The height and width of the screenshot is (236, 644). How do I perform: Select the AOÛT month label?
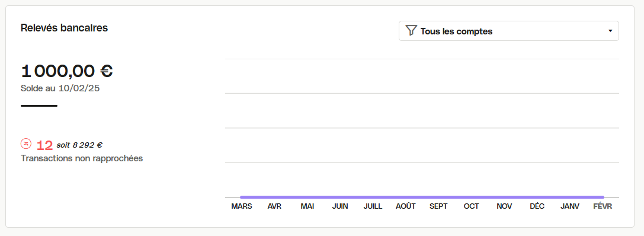pyautogui.click(x=406, y=206)
